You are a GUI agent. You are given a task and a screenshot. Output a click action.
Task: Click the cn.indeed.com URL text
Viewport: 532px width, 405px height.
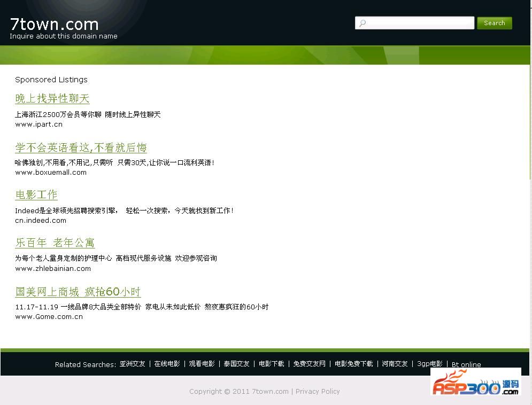(41, 221)
